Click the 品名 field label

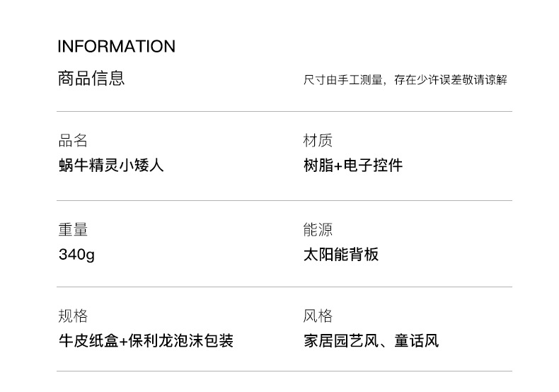pos(73,141)
